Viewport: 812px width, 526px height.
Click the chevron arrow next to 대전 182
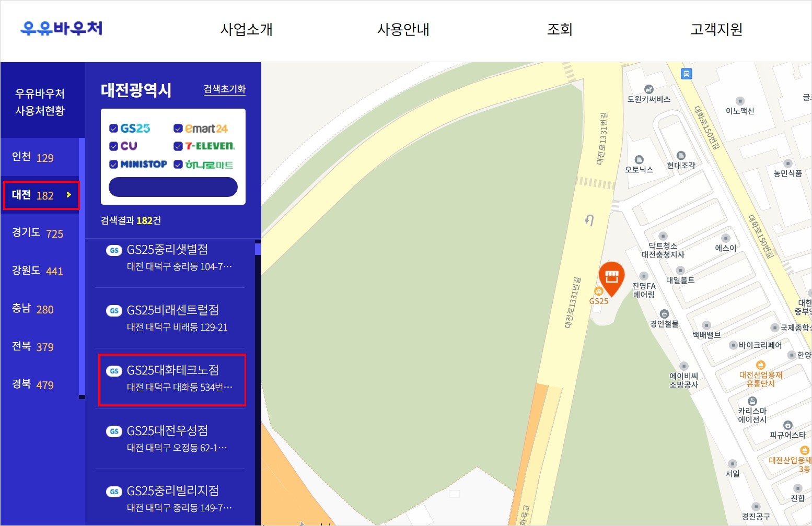click(x=68, y=195)
